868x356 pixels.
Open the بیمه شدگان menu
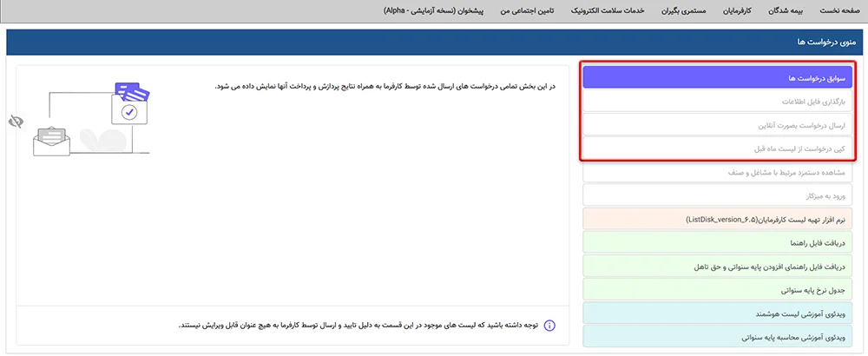[786, 11]
